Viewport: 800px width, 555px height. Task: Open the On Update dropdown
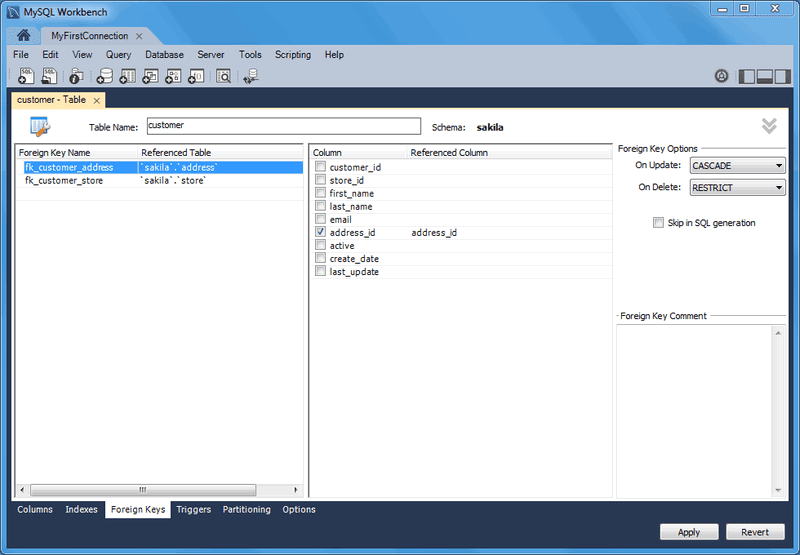737,165
